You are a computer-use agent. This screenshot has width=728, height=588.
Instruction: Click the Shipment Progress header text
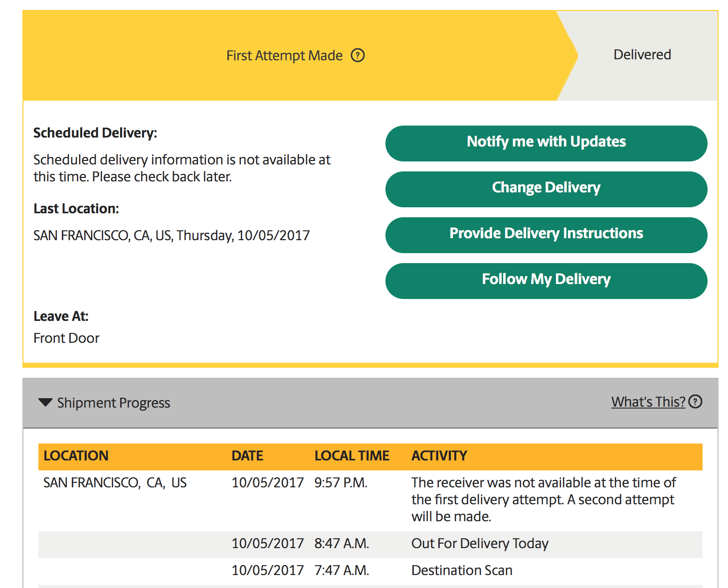113,403
